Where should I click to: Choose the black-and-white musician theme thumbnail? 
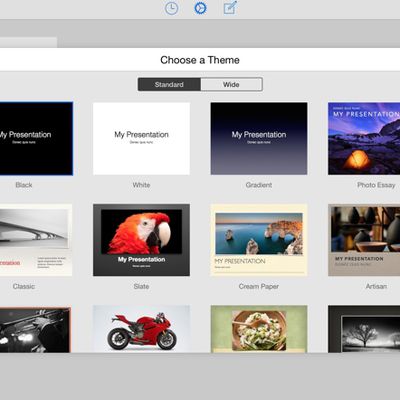point(35,330)
